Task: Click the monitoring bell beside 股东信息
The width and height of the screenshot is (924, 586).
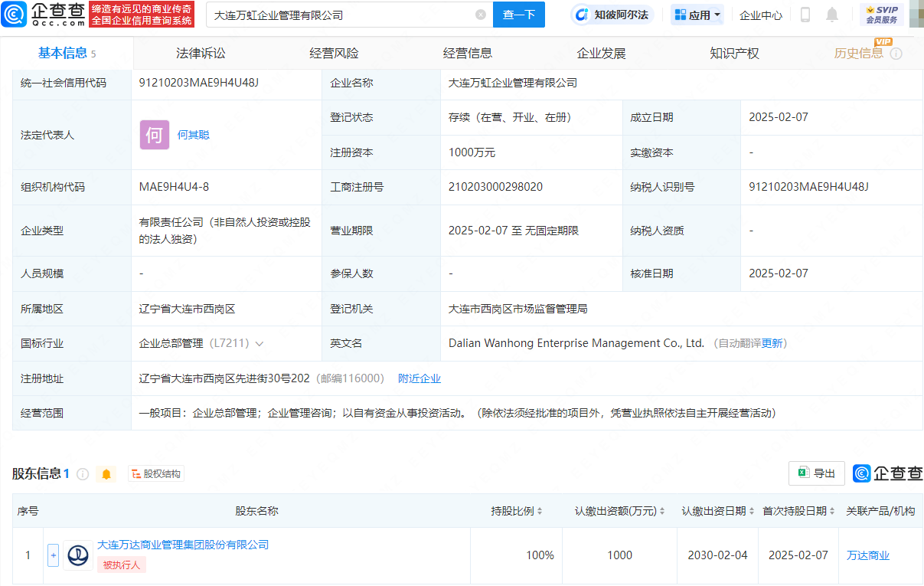Action: coord(106,473)
